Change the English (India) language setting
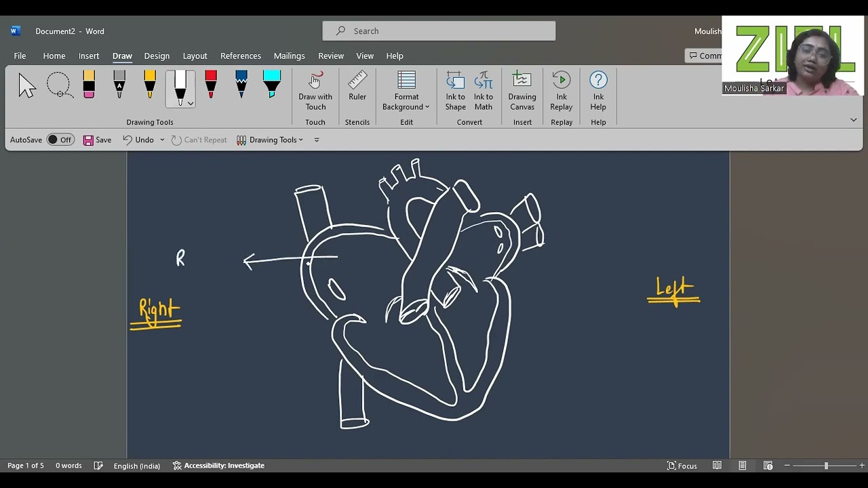 pyautogui.click(x=137, y=466)
